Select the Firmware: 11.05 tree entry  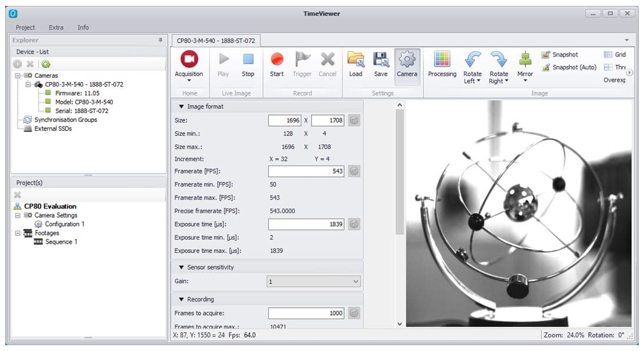[x=77, y=94]
